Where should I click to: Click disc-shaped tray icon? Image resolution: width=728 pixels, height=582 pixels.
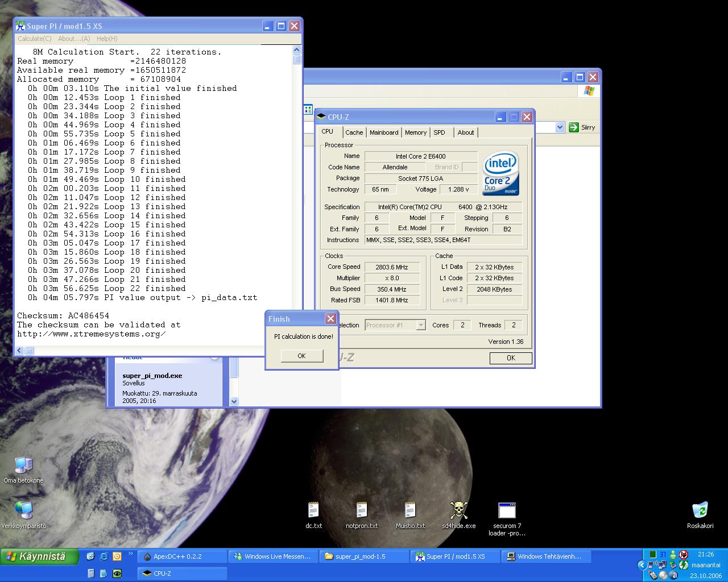click(663, 575)
